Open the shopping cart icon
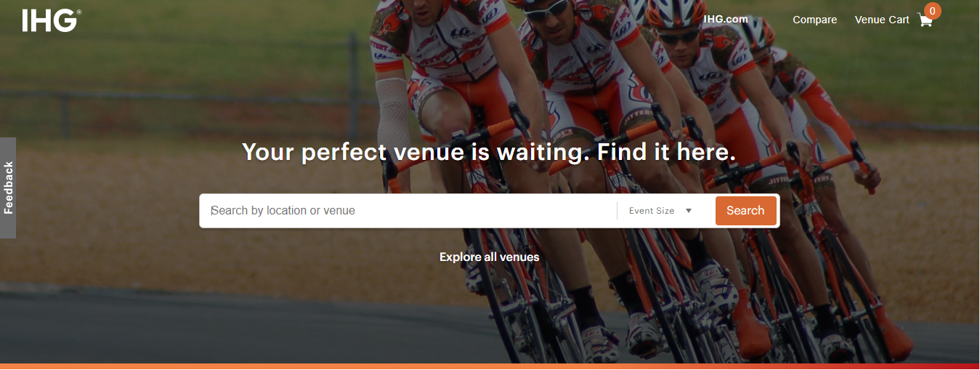This screenshot has height=370, width=980. pyautogui.click(x=925, y=20)
